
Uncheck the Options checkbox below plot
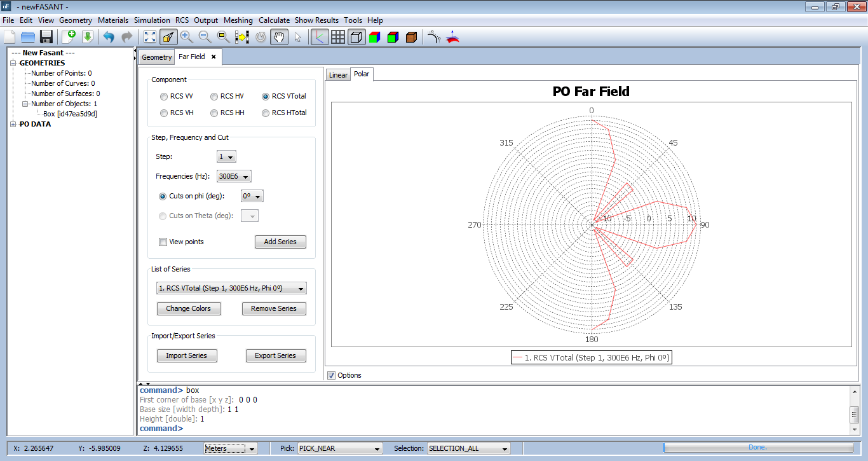[331, 375]
